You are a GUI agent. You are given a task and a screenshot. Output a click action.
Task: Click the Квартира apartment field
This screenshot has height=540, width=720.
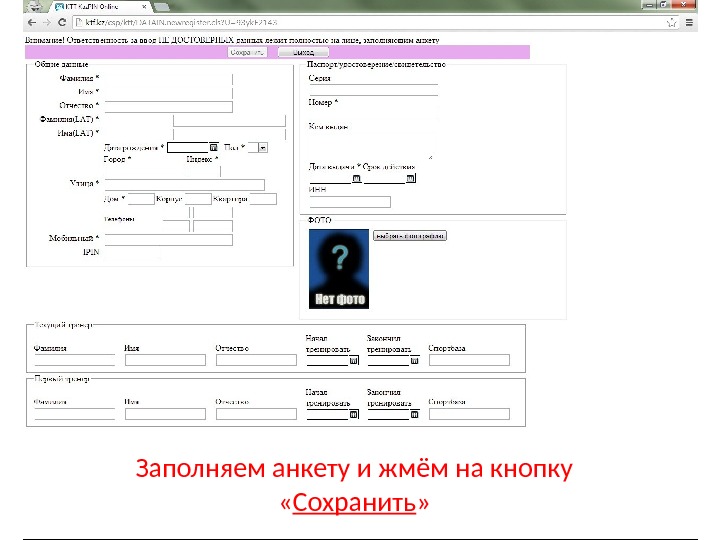263,199
